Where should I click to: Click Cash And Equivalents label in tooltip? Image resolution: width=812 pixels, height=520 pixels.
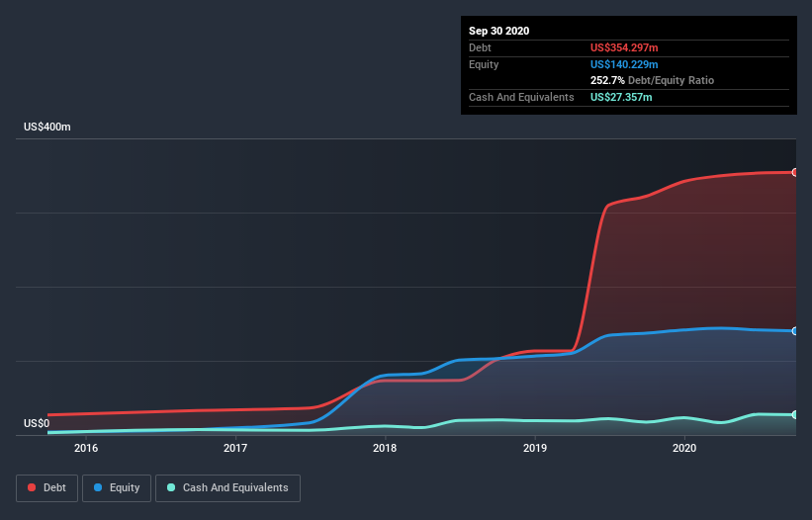[521, 97]
